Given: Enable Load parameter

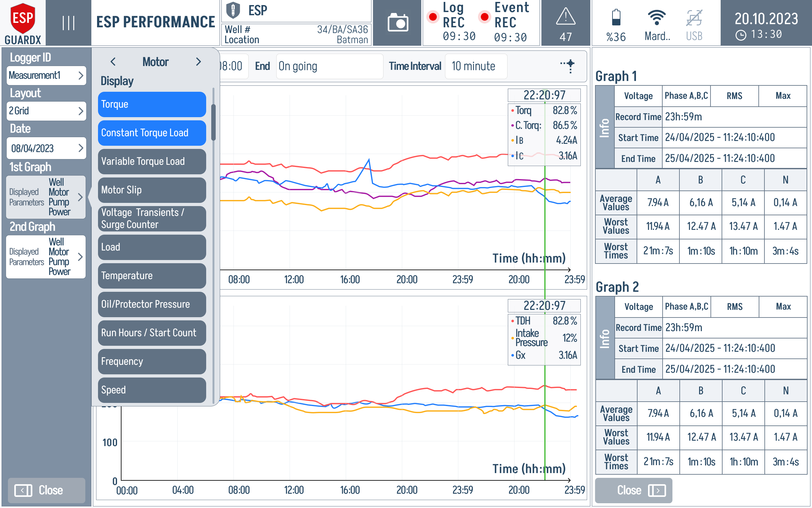Looking at the screenshot, I should (152, 247).
